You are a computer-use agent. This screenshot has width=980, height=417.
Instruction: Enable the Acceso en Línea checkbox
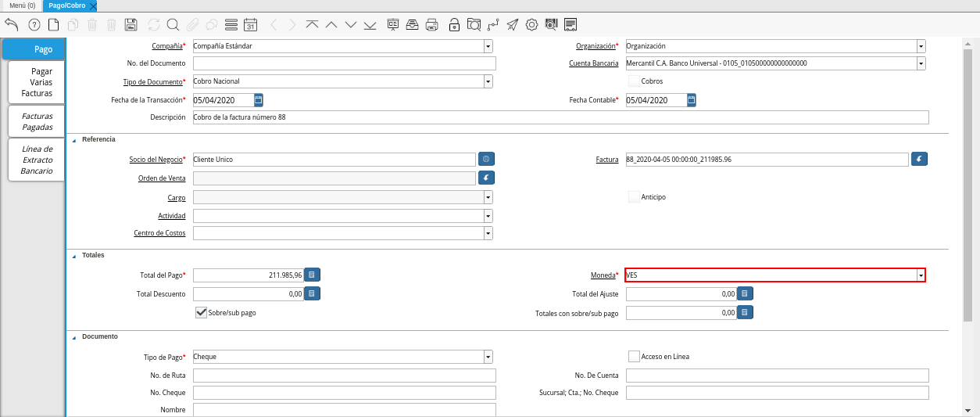pos(634,356)
